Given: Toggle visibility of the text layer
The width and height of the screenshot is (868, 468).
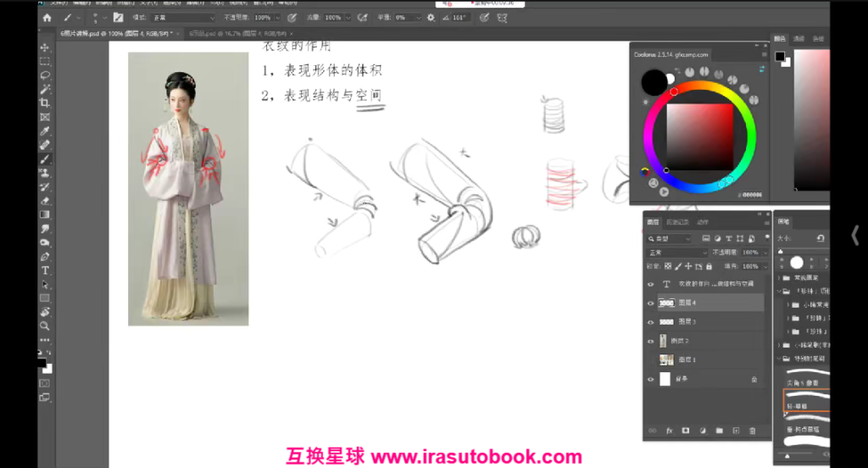Looking at the screenshot, I should [x=650, y=284].
